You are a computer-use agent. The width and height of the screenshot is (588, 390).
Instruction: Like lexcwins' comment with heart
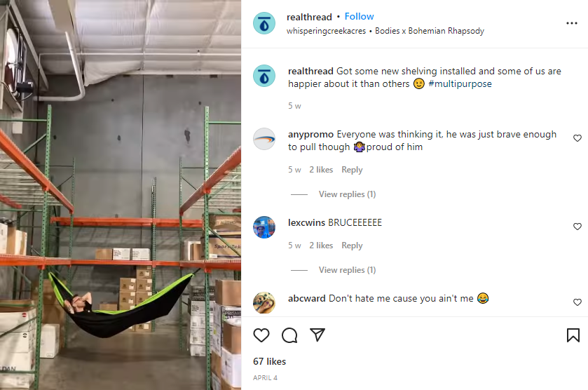click(x=577, y=227)
